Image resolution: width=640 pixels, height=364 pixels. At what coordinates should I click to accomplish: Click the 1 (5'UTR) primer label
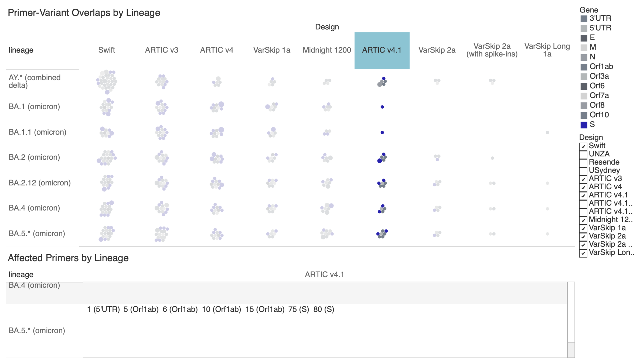(103, 309)
